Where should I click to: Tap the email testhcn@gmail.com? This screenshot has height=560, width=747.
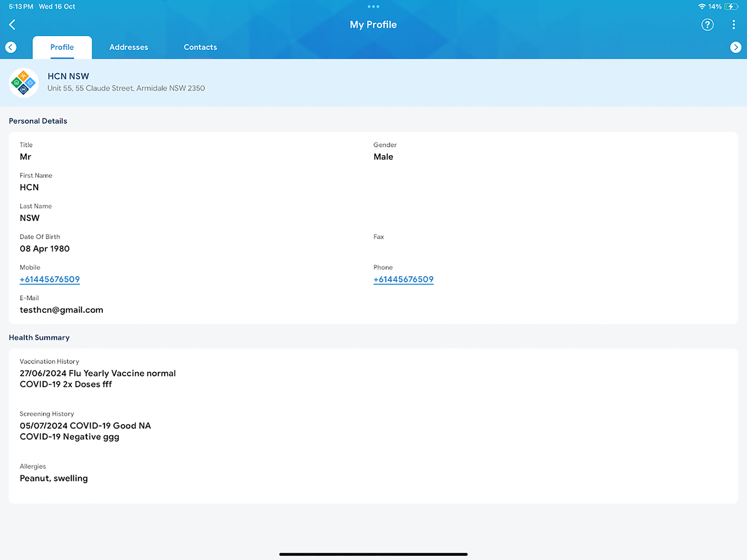pos(61,310)
